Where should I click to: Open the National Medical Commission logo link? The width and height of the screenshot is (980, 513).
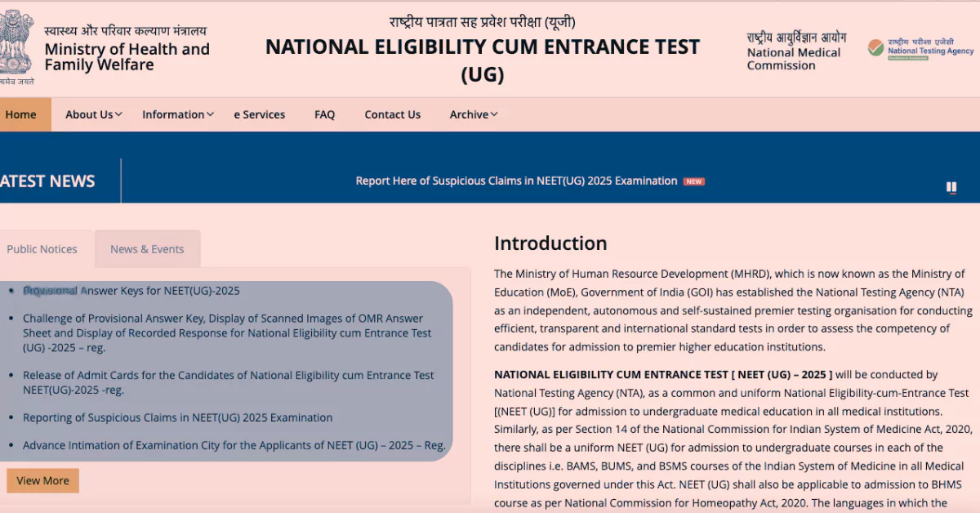point(796,51)
